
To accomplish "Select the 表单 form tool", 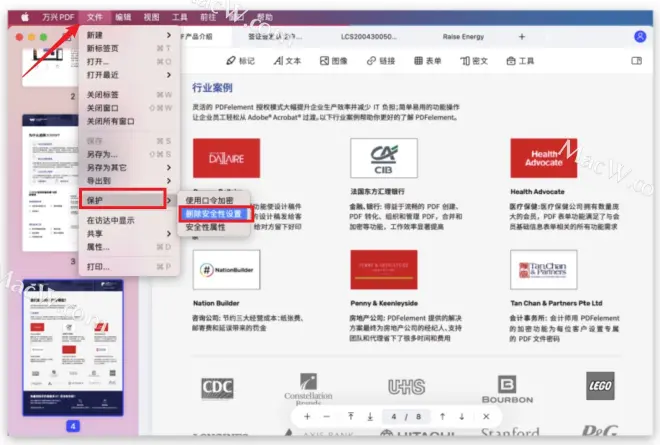I will click(427, 61).
